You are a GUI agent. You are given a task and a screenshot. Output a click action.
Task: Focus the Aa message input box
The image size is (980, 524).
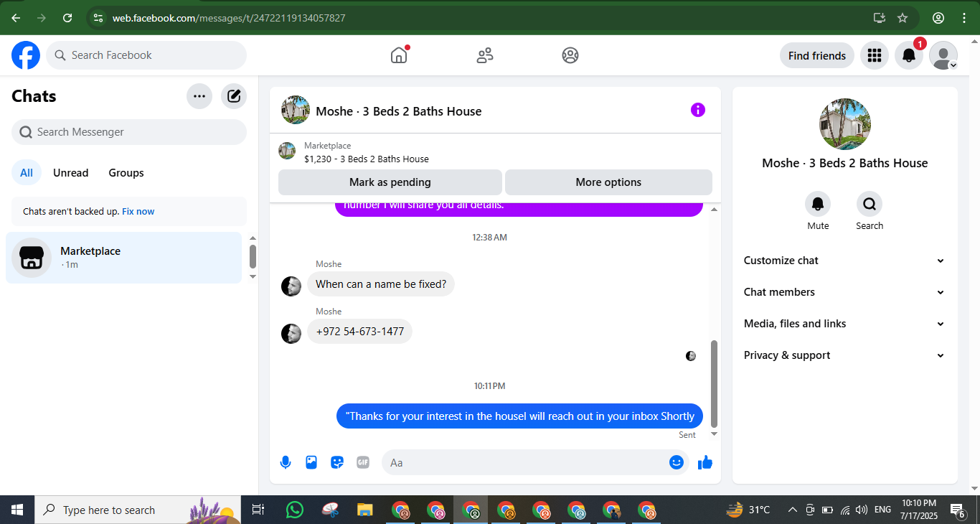535,462
